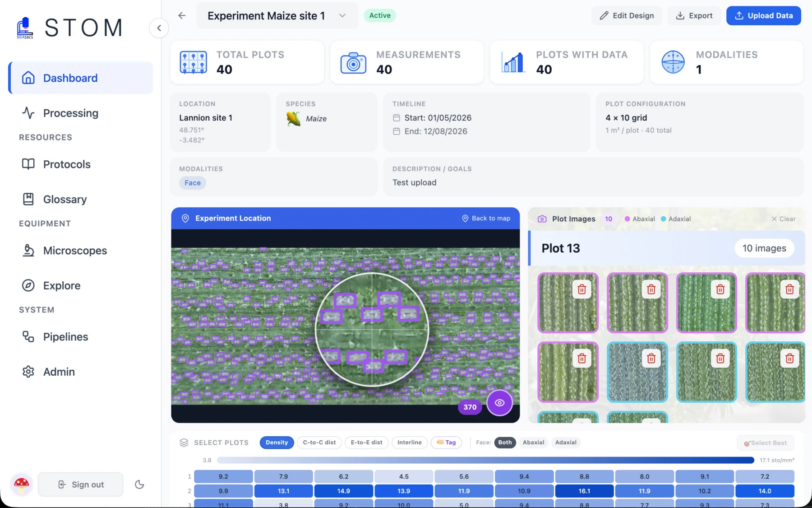This screenshot has height=508, width=812.
Task: Open the Processing page
Action: click(x=70, y=113)
